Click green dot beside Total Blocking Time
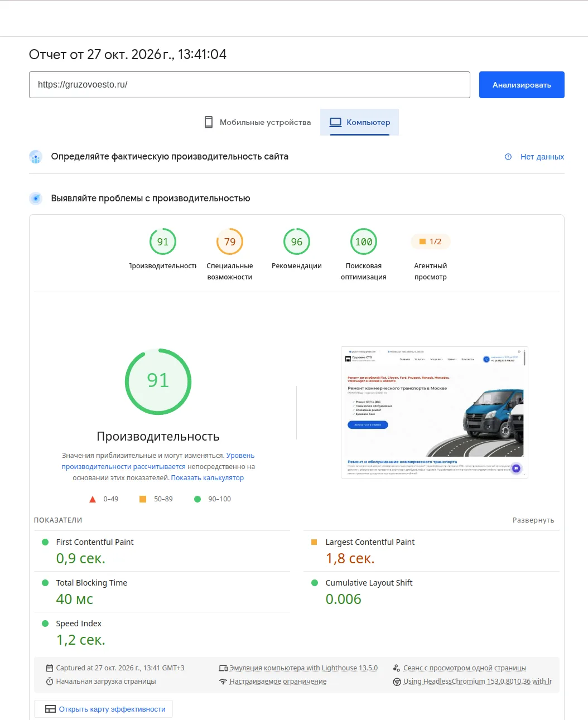This screenshot has width=588, height=720. [45, 583]
